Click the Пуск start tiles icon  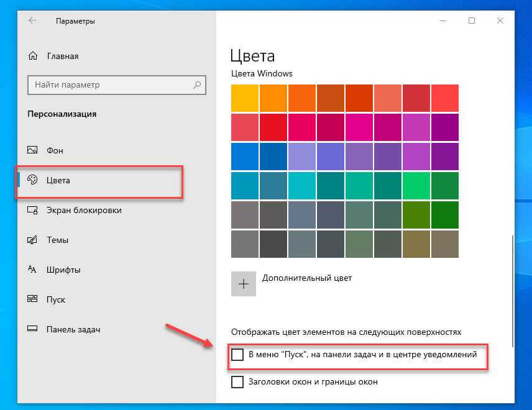point(33,299)
